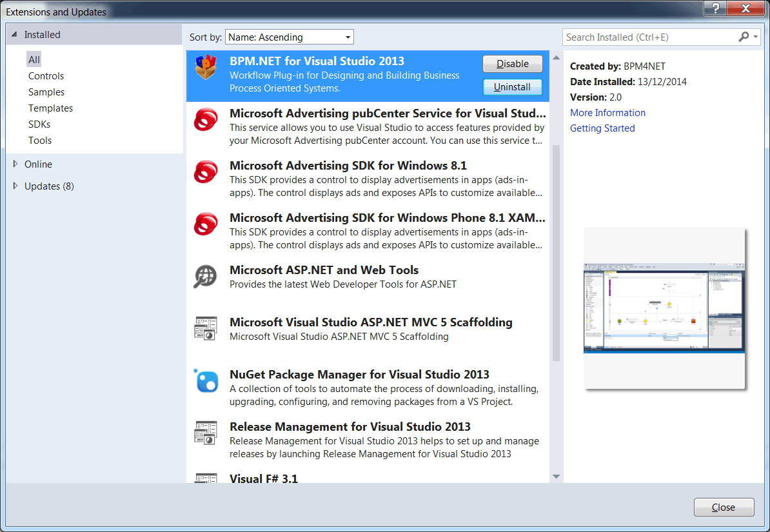Open the Getting Started link

(602, 128)
